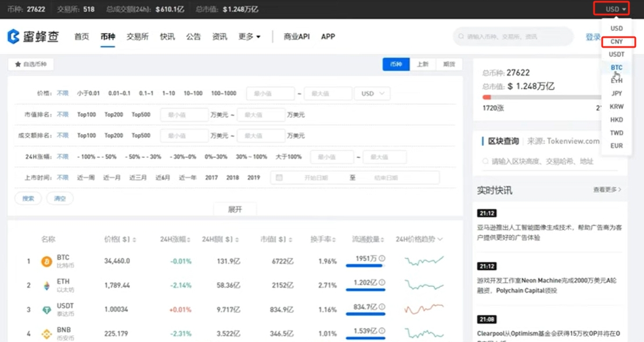Choose EUR from currency list
The image size is (644, 342).
tap(617, 146)
